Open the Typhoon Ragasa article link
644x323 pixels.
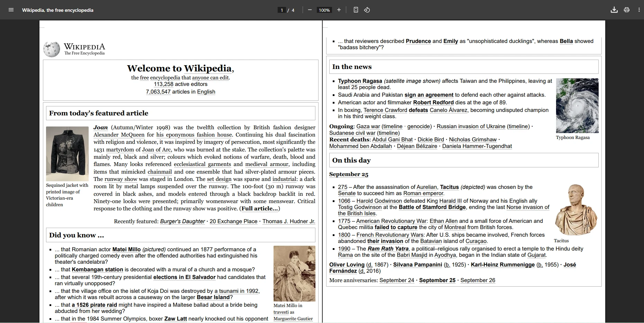tap(360, 81)
